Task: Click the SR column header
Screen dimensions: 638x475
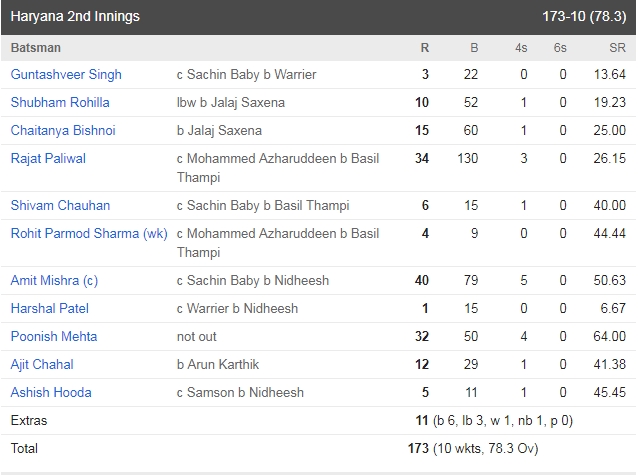Action: click(618, 48)
